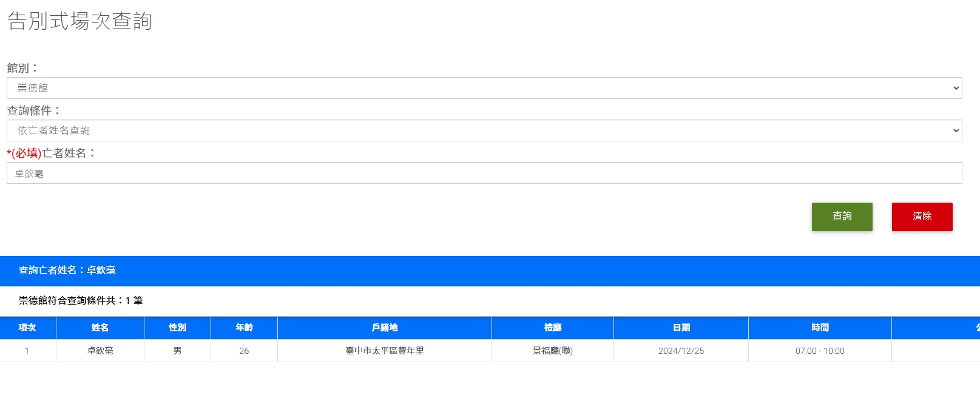This screenshot has height=395, width=980.
Task: Click the 亡者姓名 text input field
Action: [x=484, y=173]
